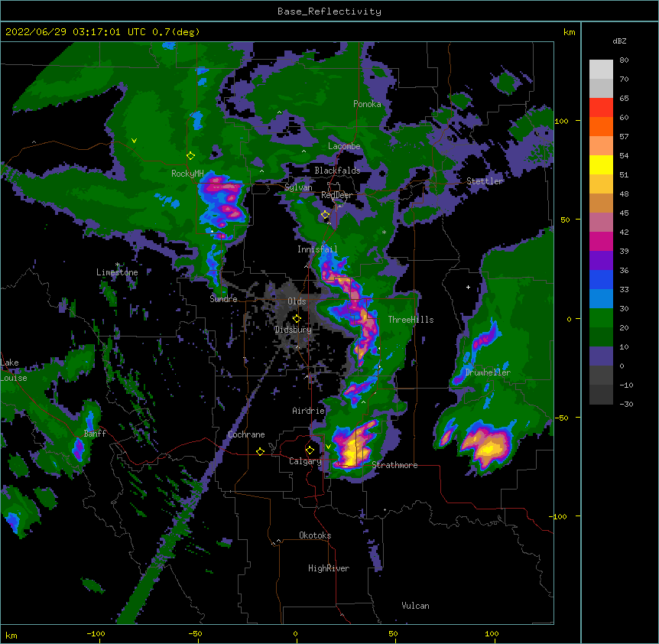Click the Drumheller label

(x=488, y=372)
